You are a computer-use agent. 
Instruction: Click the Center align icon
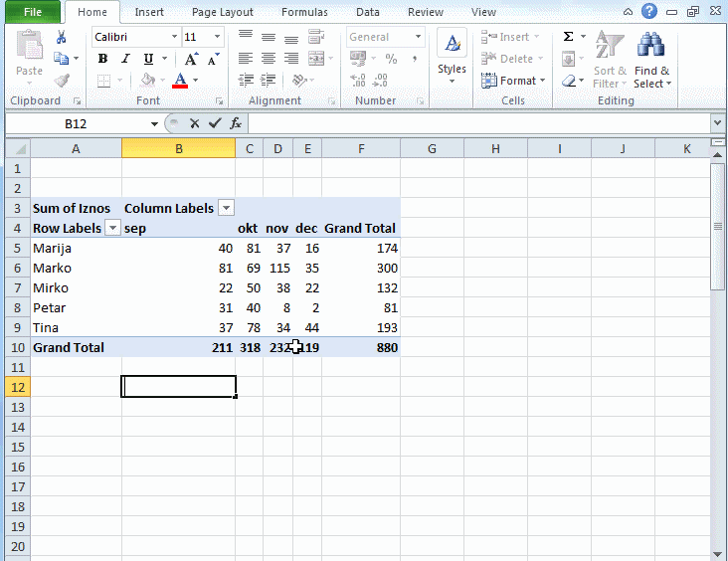(x=268, y=59)
